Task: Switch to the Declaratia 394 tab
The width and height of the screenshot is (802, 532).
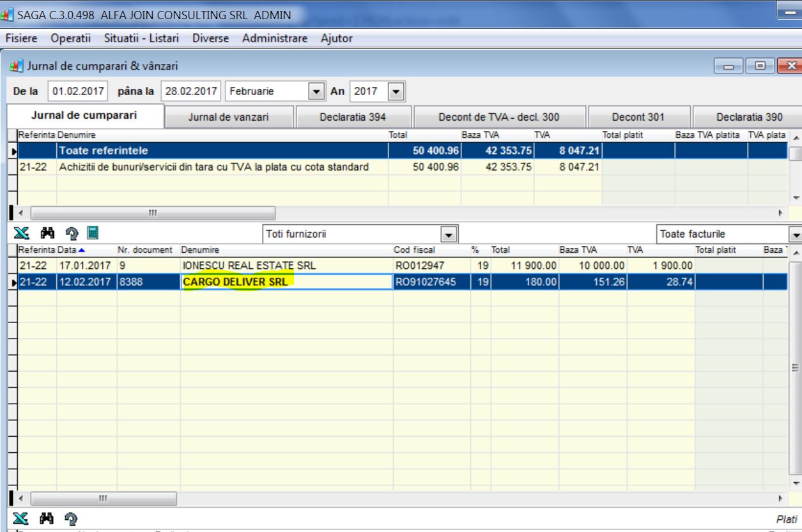Action: [x=353, y=118]
